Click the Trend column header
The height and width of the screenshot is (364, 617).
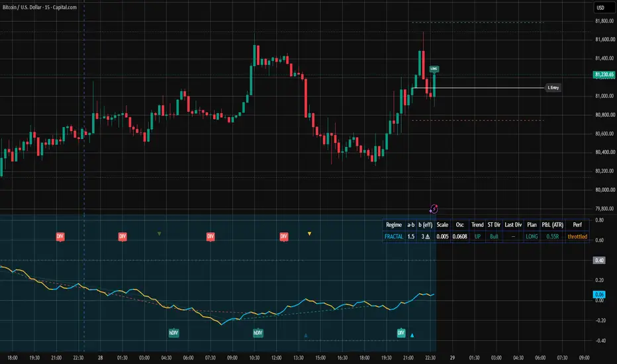[477, 225]
